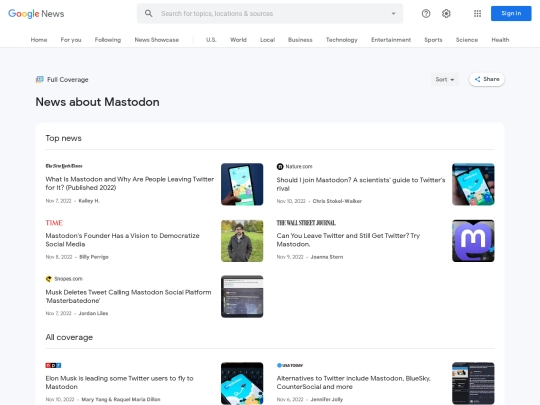Click the Snopes article screenshot thumbnail
The width and height of the screenshot is (540, 405).
tap(242, 297)
